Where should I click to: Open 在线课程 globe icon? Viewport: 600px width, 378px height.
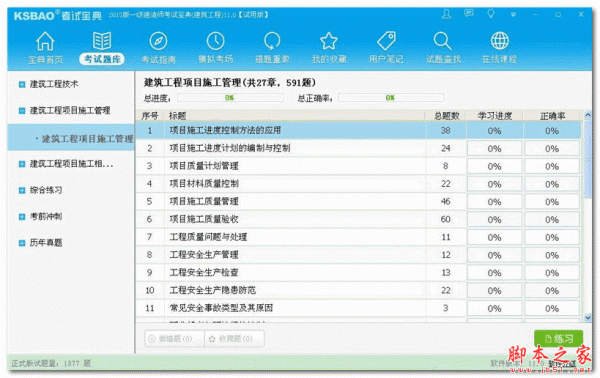tap(500, 41)
